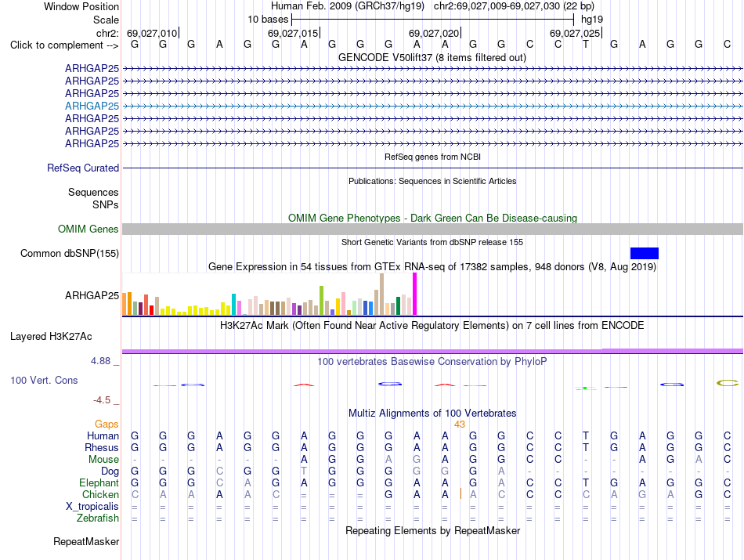The height and width of the screenshot is (560, 744).
Task: Click the tallest tan GTEx tissue bar
Action: [381, 294]
